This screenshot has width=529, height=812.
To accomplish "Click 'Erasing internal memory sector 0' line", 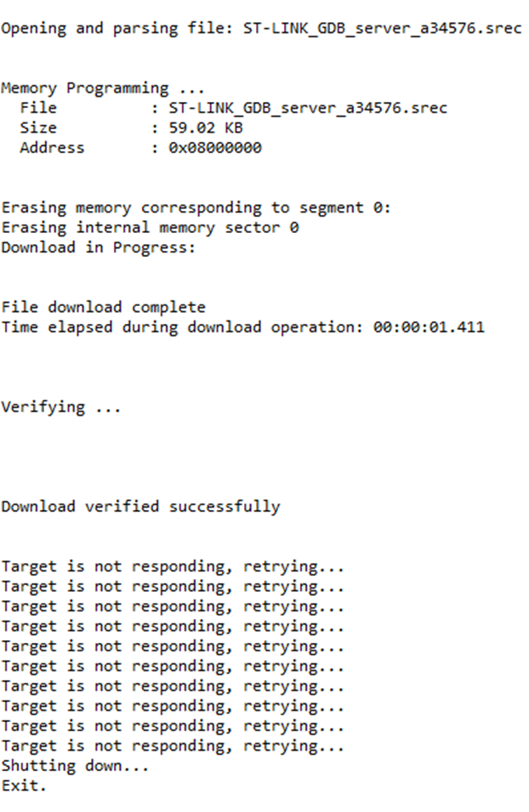I will click(x=150, y=228).
